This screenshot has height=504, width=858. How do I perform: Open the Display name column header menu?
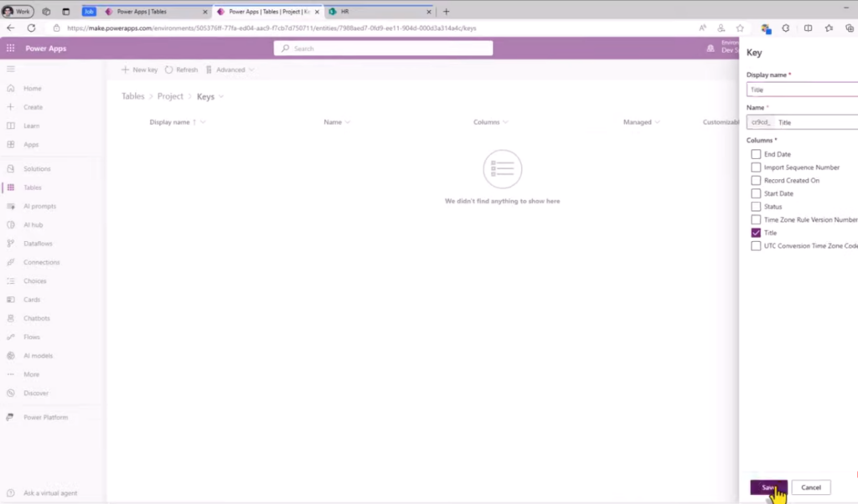(203, 122)
